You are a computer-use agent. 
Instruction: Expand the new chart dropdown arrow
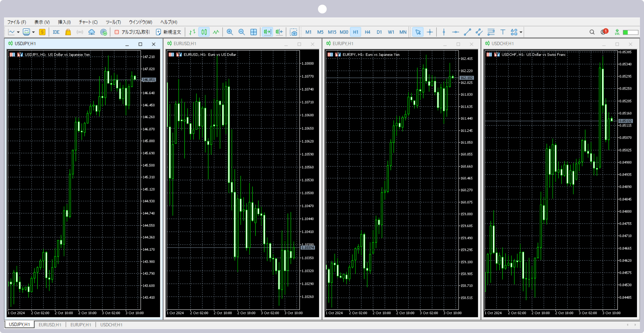(18, 32)
